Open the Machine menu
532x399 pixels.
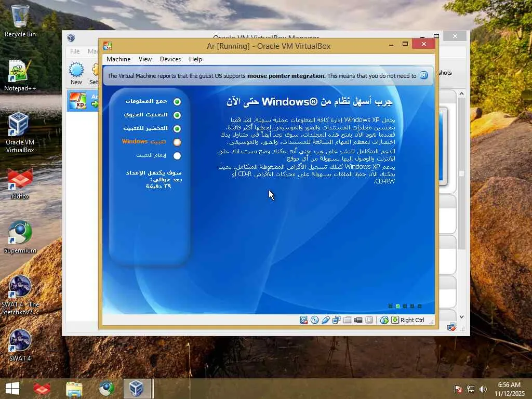click(118, 59)
